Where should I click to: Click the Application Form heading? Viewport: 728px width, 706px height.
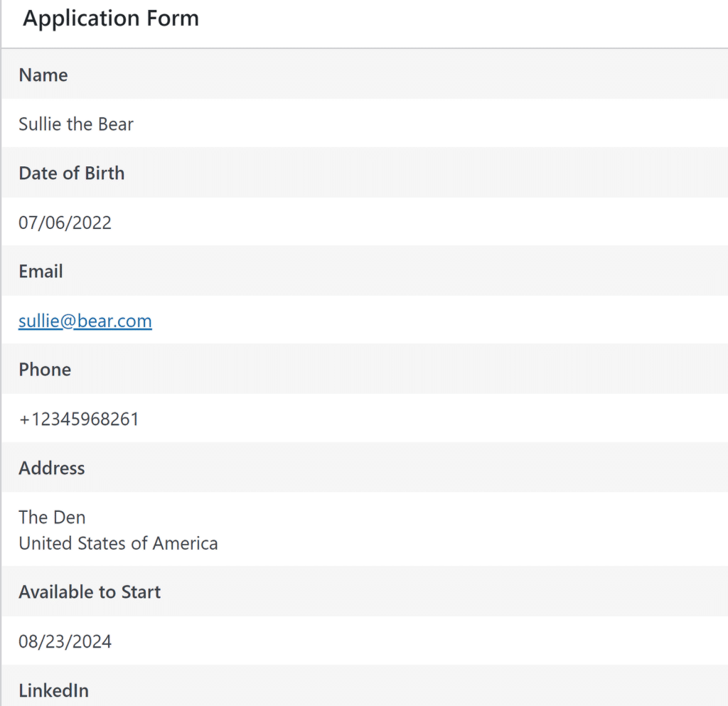pos(111,19)
